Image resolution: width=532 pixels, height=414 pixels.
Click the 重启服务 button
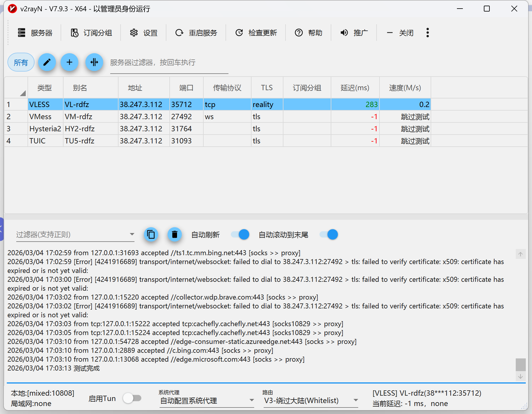point(196,33)
